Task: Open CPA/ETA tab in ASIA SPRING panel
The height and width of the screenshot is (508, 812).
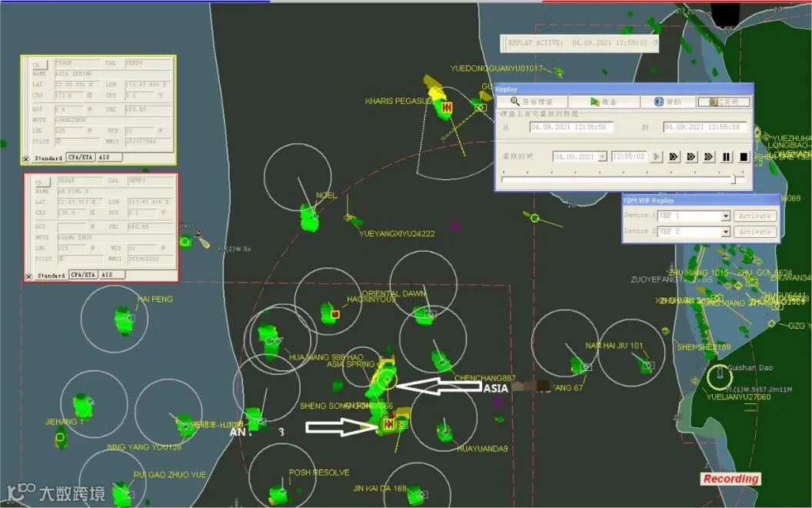Action: 80,157
